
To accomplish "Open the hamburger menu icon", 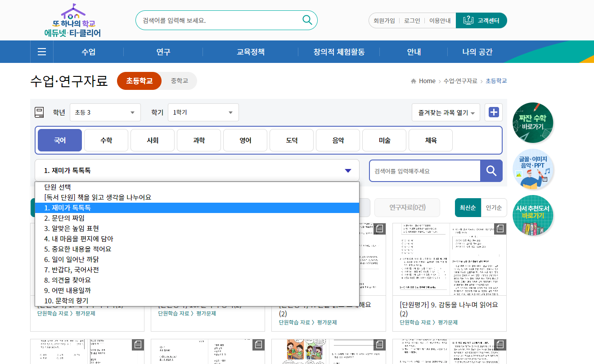I will tap(42, 52).
